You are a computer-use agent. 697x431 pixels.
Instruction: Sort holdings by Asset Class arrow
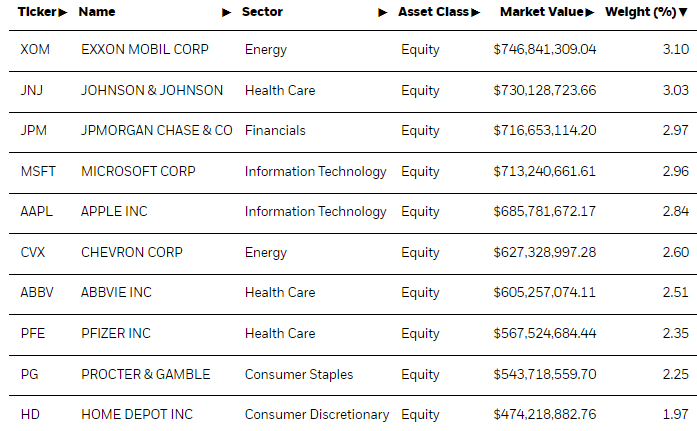tap(476, 12)
